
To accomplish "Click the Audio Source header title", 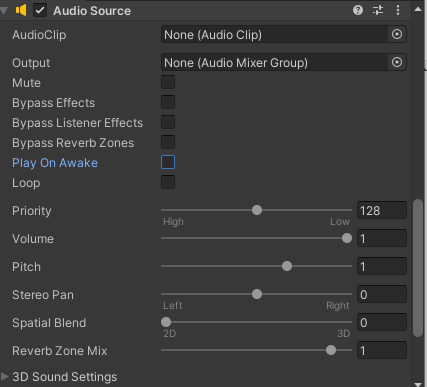I will click(x=92, y=11).
